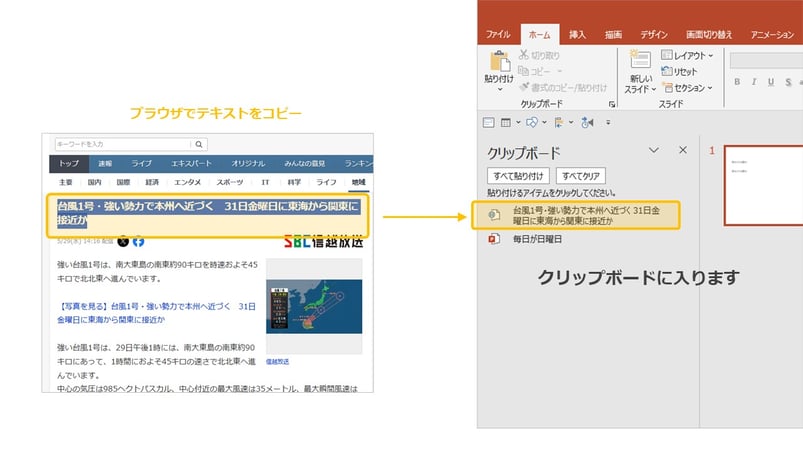The height and width of the screenshot is (451, 803).
Task: Switch to the Design (デザイン) tab
Action: click(x=653, y=34)
